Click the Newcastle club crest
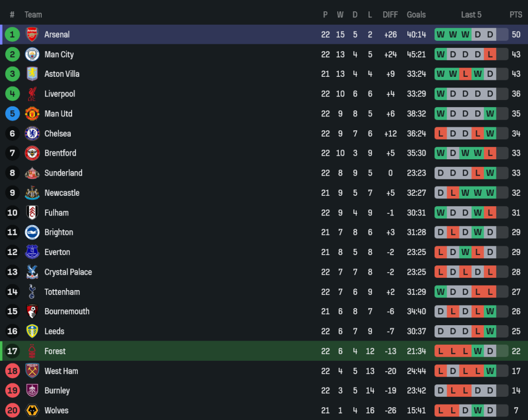The width and height of the screenshot is (528, 420). click(x=32, y=193)
